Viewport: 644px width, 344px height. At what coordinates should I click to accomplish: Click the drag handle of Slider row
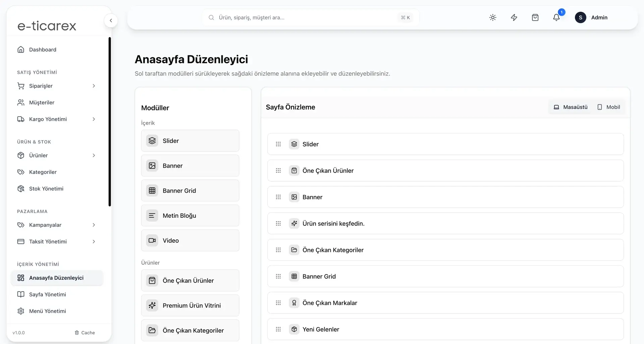pyautogui.click(x=278, y=144)
